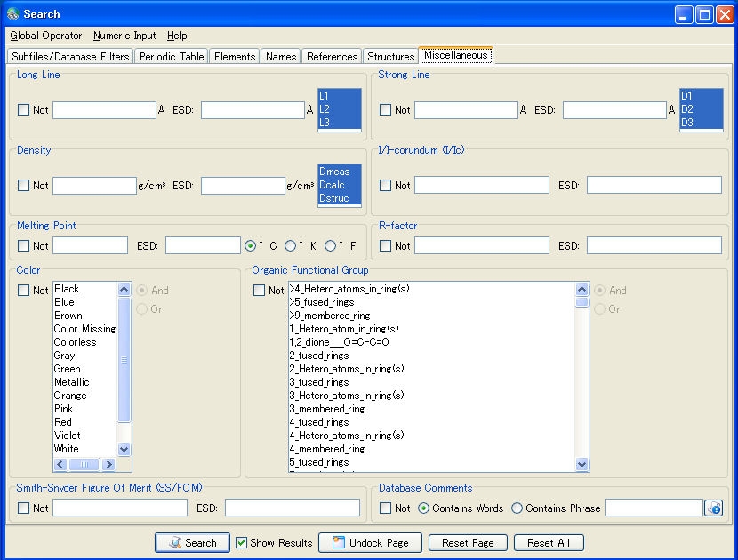Select Black in the Color list
Screen dimensions: 738x560
[84, 289]
